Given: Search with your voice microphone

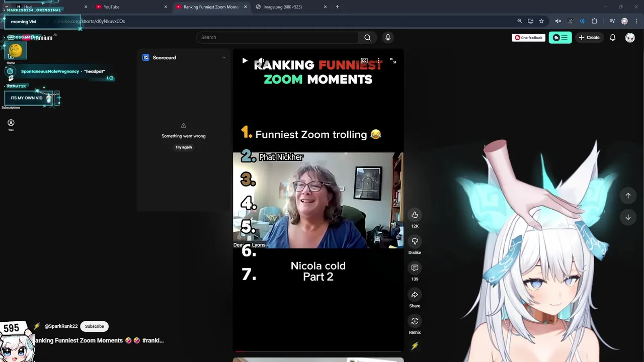Looking at the screenshot, I should pyautogui.click(x=388, y=37).
